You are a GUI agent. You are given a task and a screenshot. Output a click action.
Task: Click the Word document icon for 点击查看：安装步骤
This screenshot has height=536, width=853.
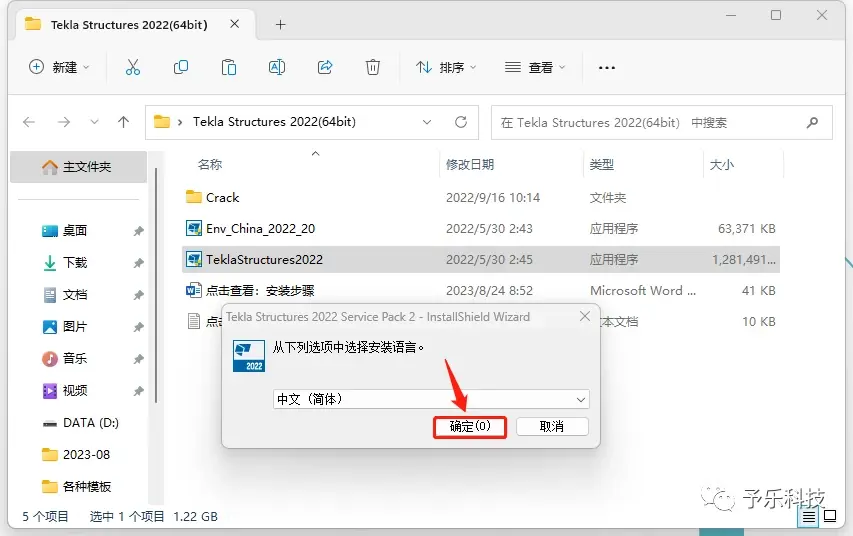click(194, 290)
